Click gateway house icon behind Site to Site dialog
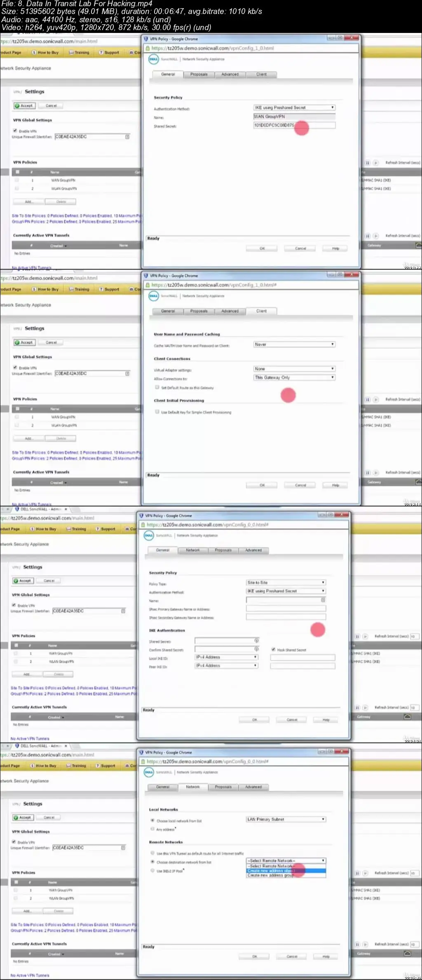 point(407,717)
